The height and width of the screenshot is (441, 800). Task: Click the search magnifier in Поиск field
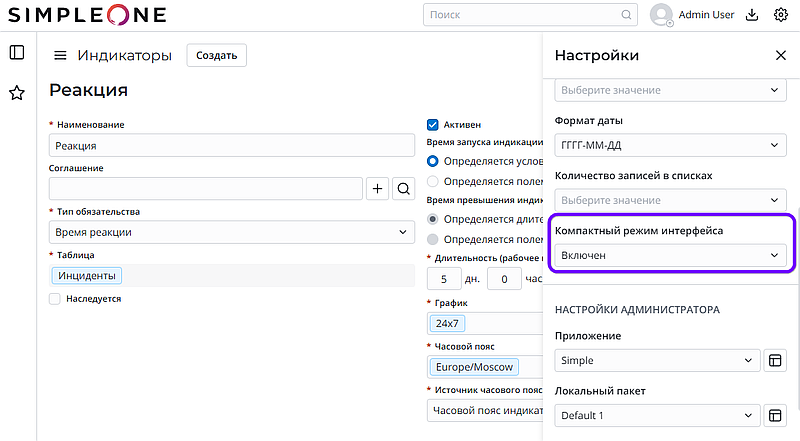627,15
